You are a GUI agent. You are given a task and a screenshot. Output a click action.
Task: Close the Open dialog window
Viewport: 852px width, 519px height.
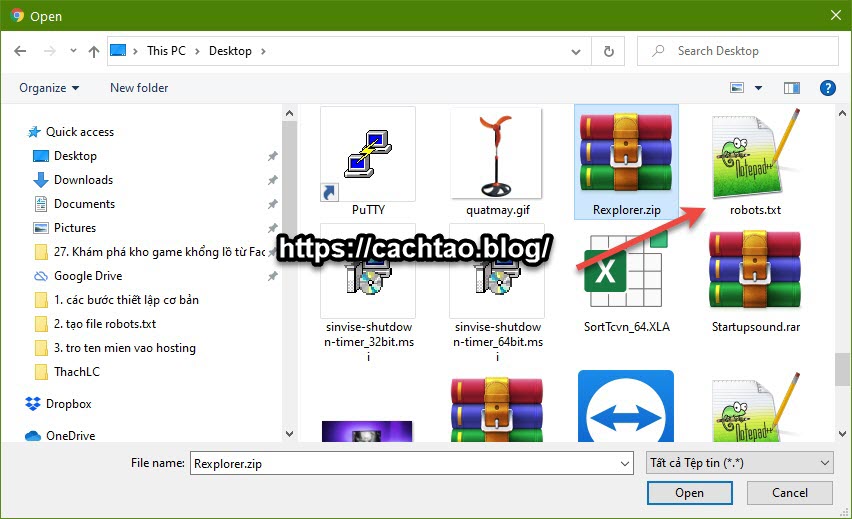836,15
